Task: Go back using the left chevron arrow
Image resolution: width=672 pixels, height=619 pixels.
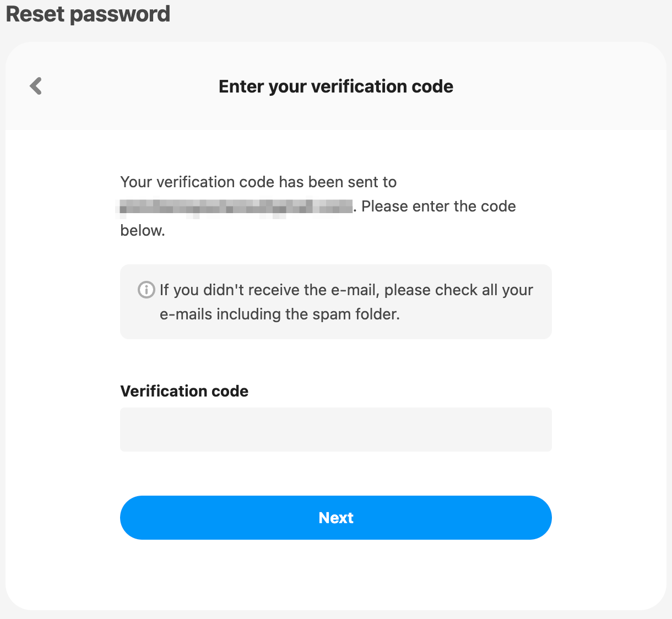Action: [36, 86]
